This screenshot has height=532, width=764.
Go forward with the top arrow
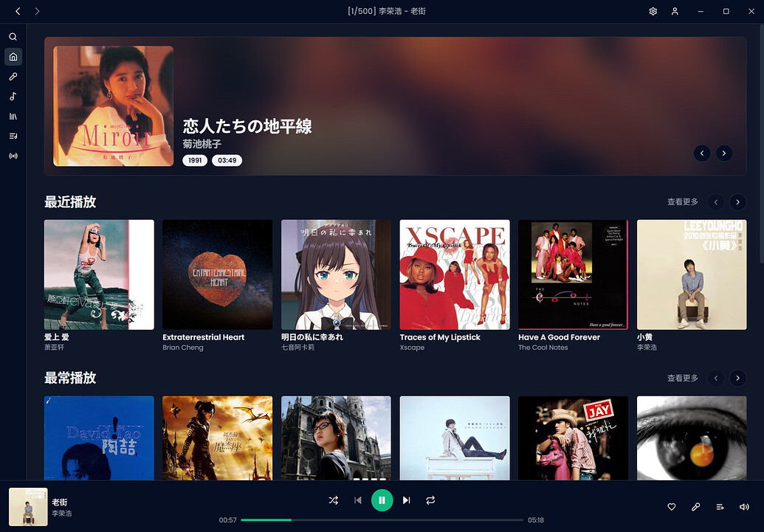(37, 11)
